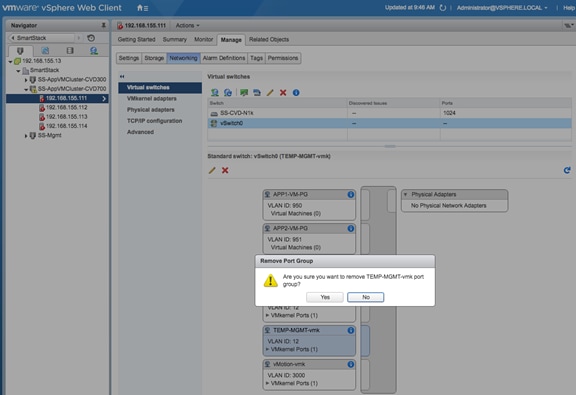Screen dimensions: 576x395
Task: Pin the Navigator panel
Action: pyautogui.click(x=104, y=25)
